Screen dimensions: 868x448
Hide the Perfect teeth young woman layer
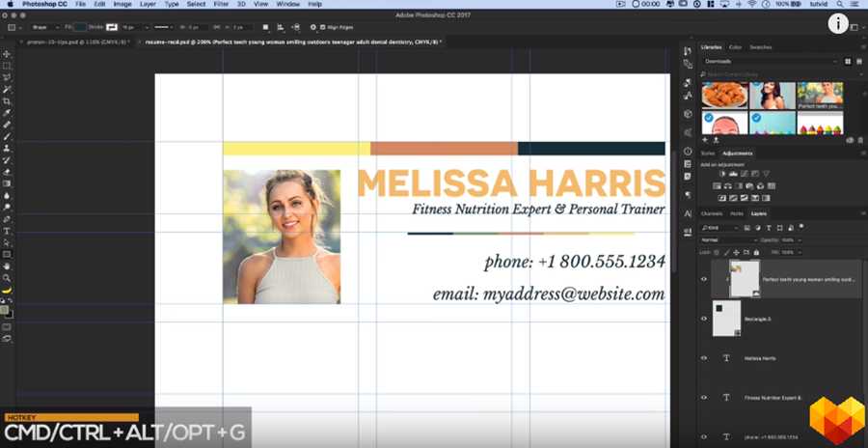coord(703,279)
